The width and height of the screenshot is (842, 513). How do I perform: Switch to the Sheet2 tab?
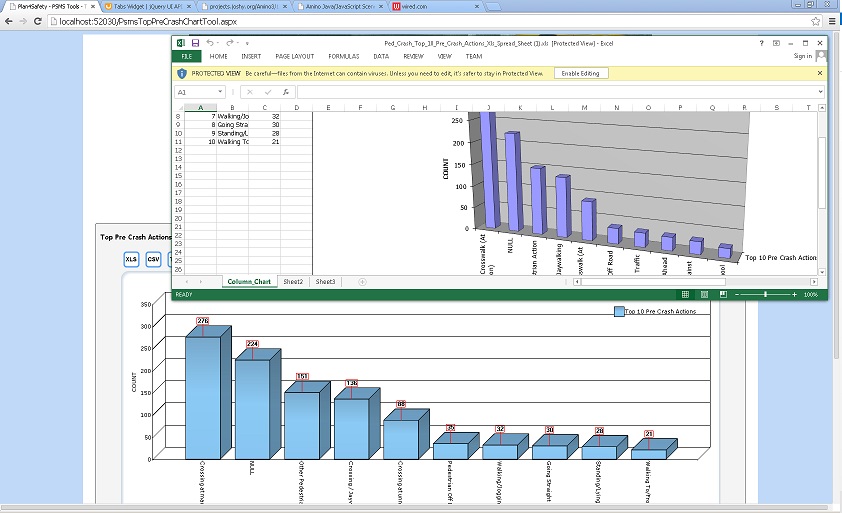coord(293,281)
